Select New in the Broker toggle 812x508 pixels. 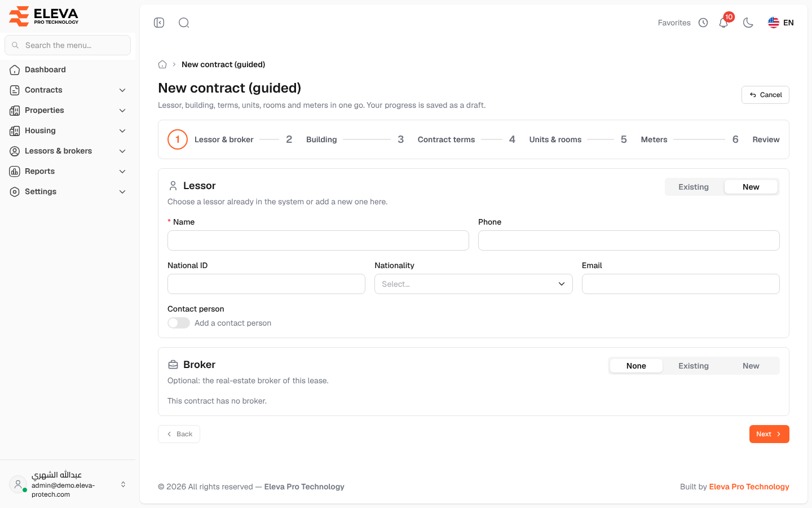point(751,366)
